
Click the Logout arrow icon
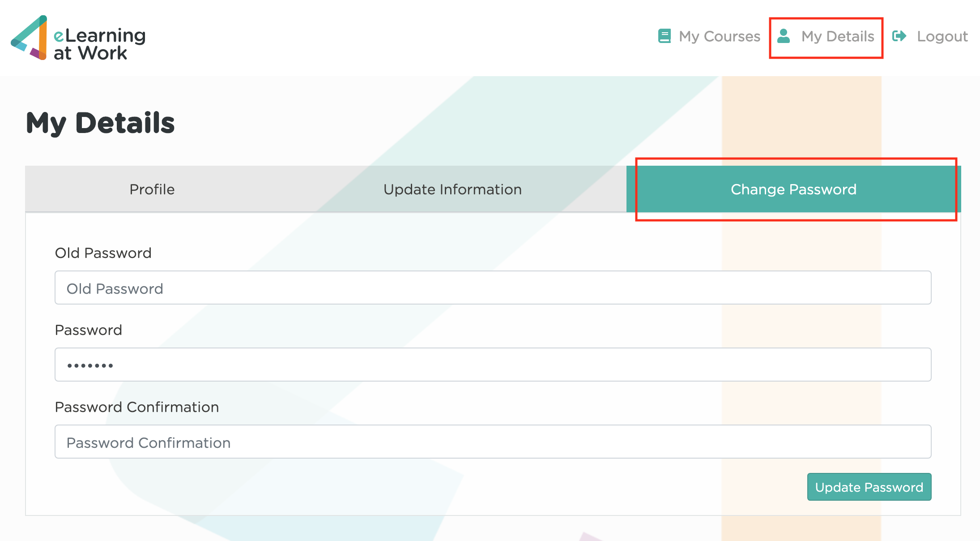tap(899, 36)
